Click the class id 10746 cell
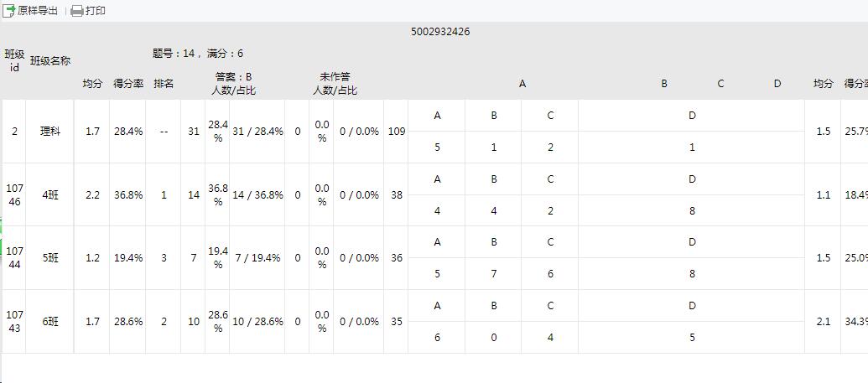Image resolution: width=868 pixels, height=383 pixels. point(14,195)
